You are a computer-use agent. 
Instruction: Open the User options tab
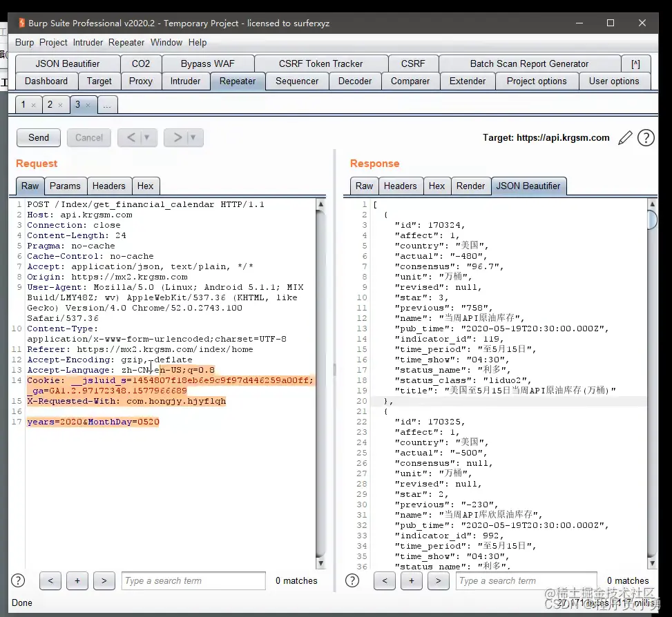click(x=614, y=81)
